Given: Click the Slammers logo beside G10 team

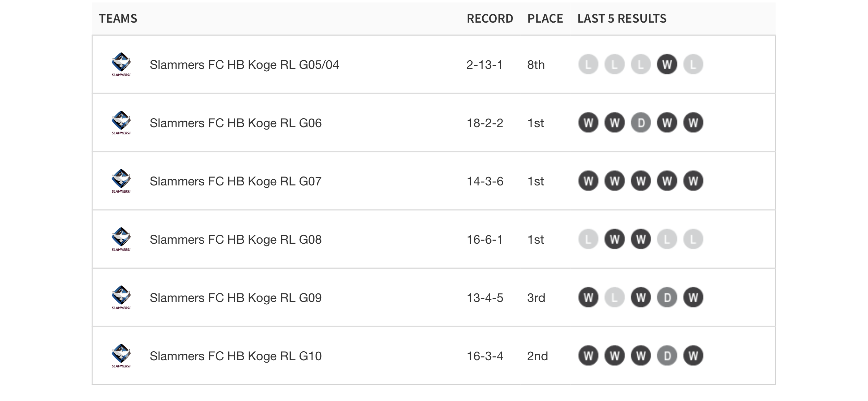Looking at the screenshot, I should coord(121,356).
